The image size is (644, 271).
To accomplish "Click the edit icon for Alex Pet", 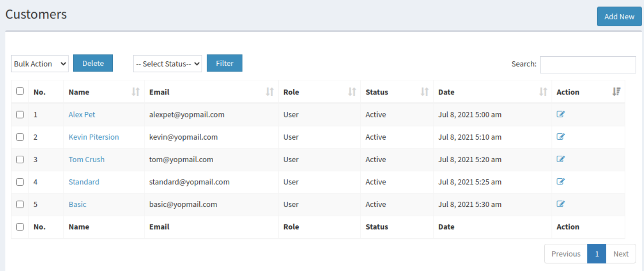I will [x=560, y=114].
